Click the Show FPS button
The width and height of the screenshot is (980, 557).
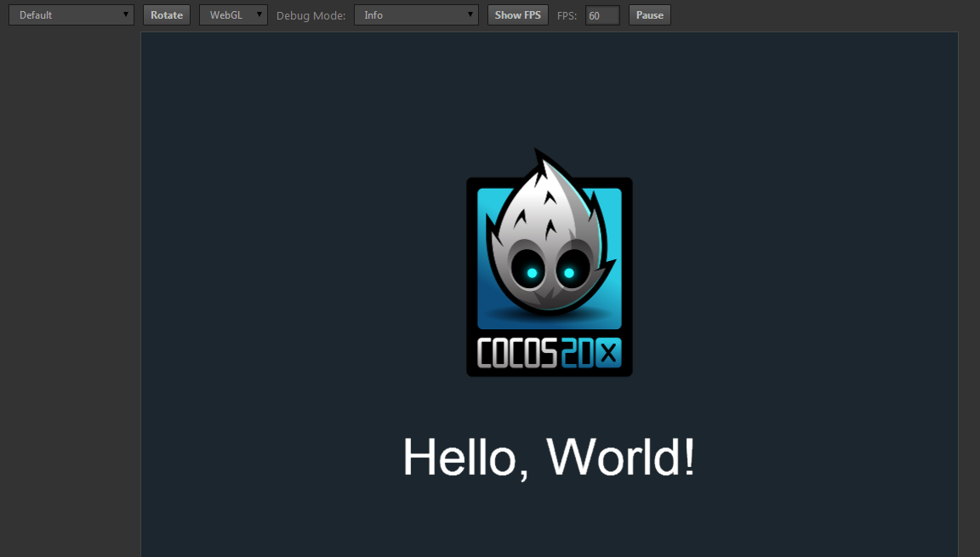coord(517,15)
